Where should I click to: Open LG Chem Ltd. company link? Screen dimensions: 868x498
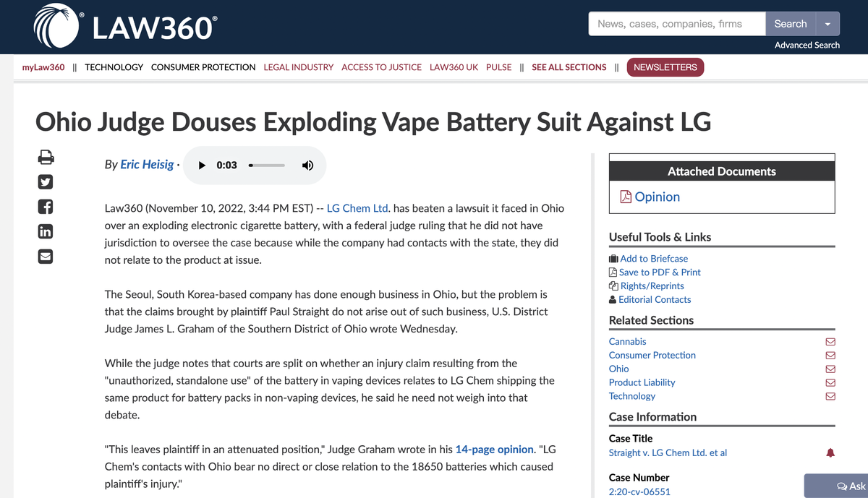tap(358, 208)
